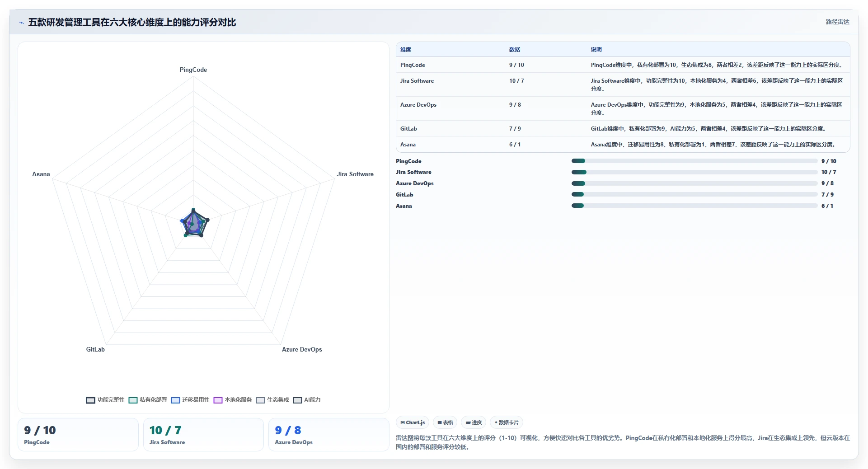Toggle the 迁移易用性 legend series
This screenshot has height=469, width=868.
click(190, 400)
